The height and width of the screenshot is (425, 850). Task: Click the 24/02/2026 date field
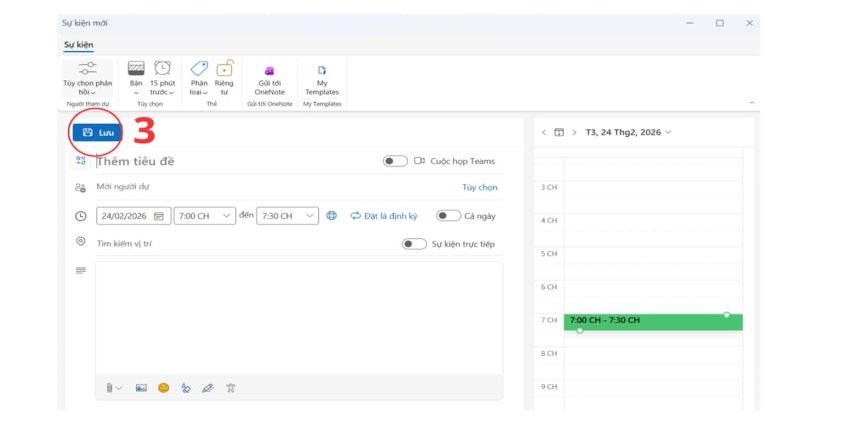[134, 216]
